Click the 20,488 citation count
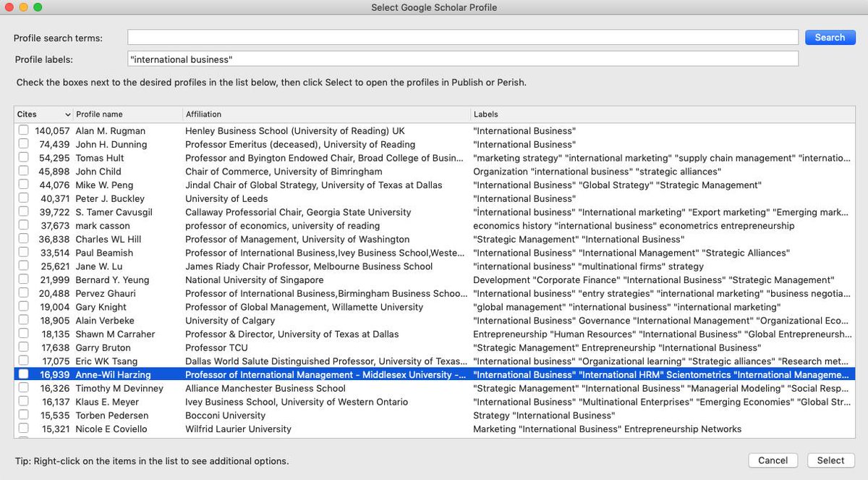Viewport: 868px width, 480px height. coord(55,293)
